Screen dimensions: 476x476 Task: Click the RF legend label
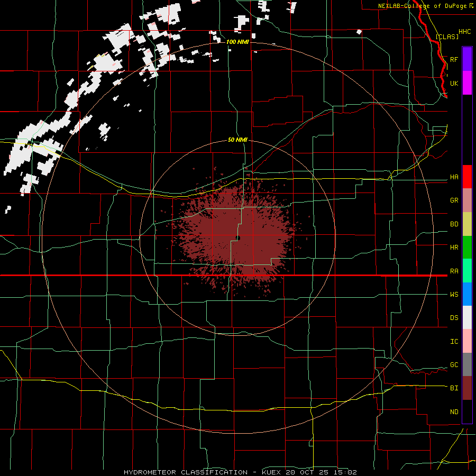454,59
